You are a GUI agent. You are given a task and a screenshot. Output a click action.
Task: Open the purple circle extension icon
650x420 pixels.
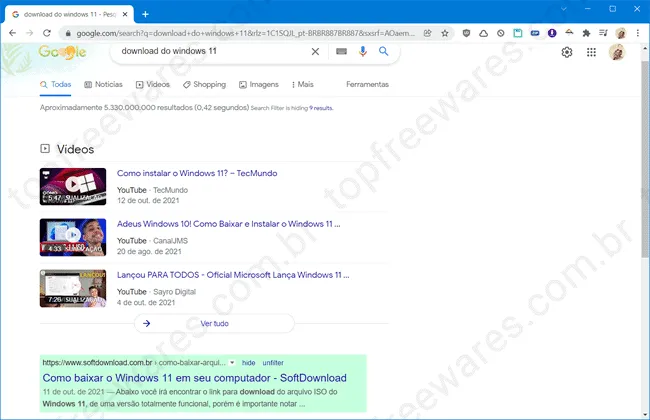pyautogui.click(x=552, y=33)
